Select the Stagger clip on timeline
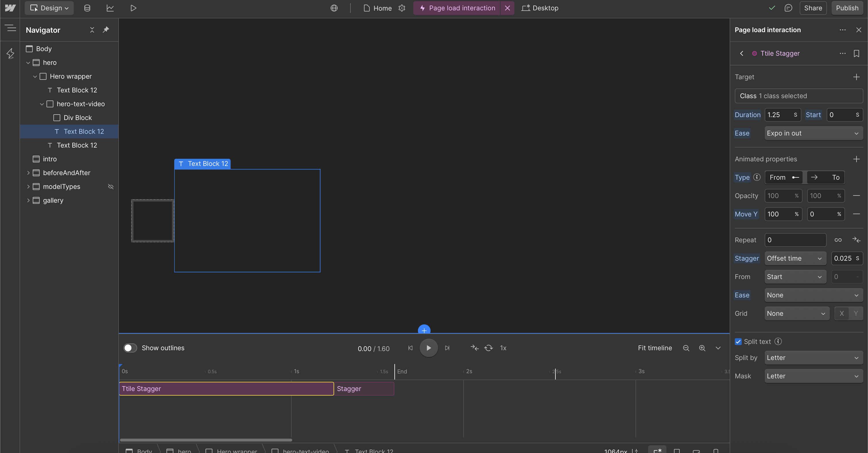This screenshot has height=453, width=868. (x=364, y=389)
